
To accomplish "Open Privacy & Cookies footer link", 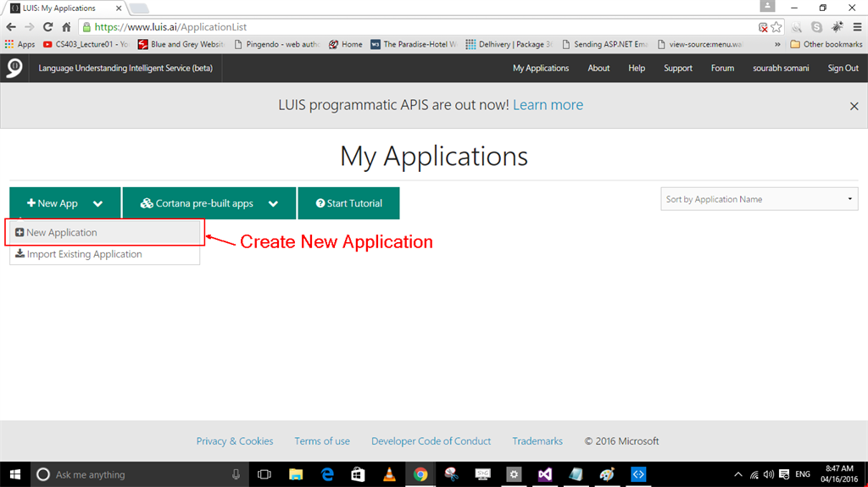I will pyautogui.click(x=235, y=441).
